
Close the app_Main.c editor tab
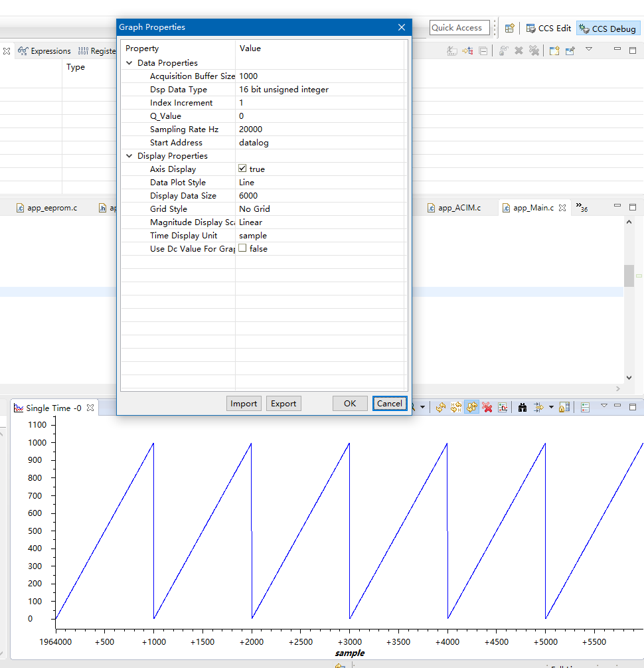562,208
